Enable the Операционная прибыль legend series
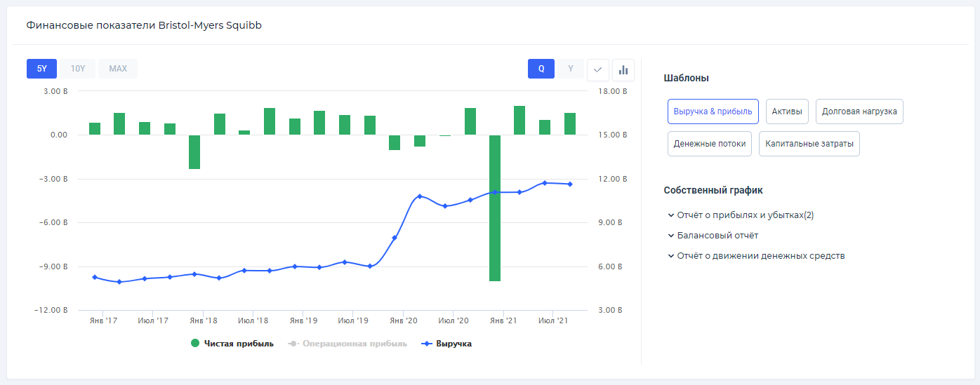Image resolution: width=980 pixels, height=385 pixels. point(347,344)
